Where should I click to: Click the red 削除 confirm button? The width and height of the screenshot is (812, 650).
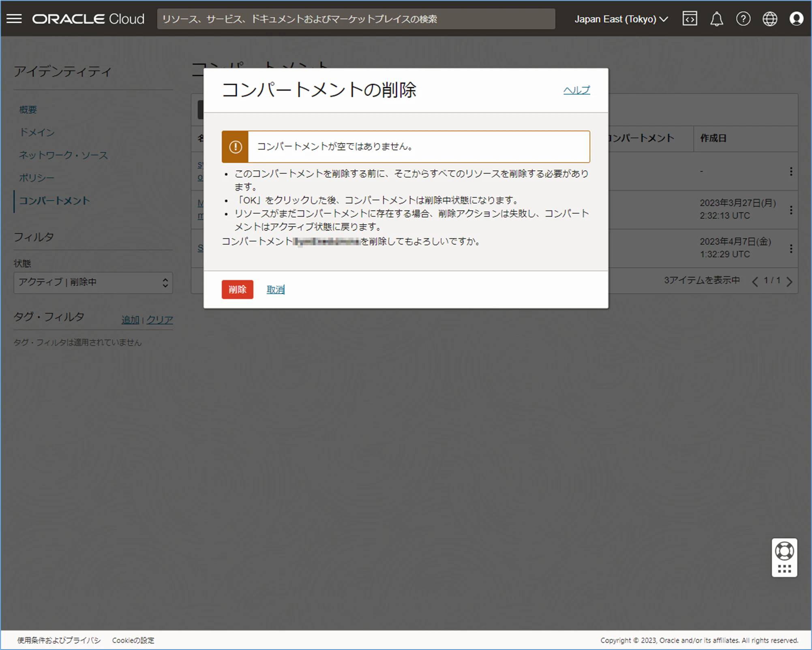pyautogui.click(x=237, y=289)
